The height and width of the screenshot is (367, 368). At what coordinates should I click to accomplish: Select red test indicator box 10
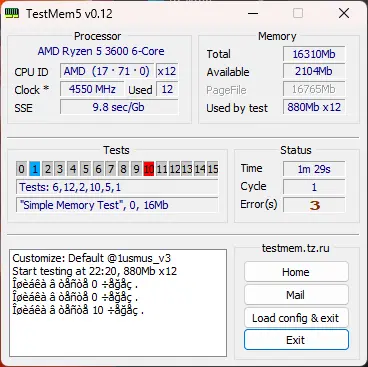(x=149, y=169)
